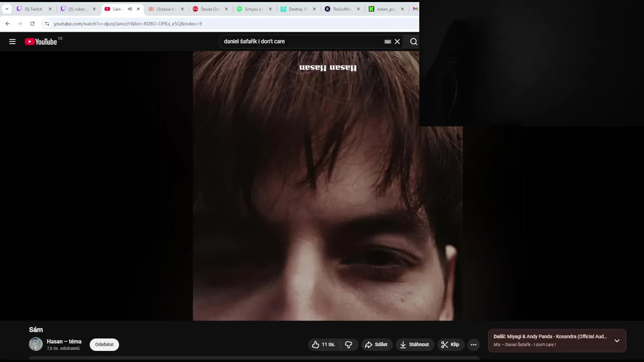644x362 pixels.
Task: Submit search with magnifier icon
Action: (414, 42)
